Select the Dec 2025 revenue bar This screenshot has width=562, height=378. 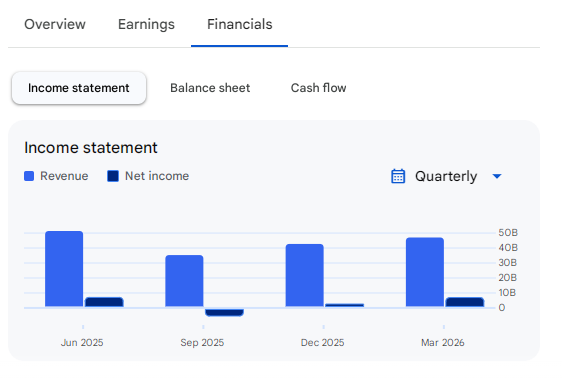(305, 276)
